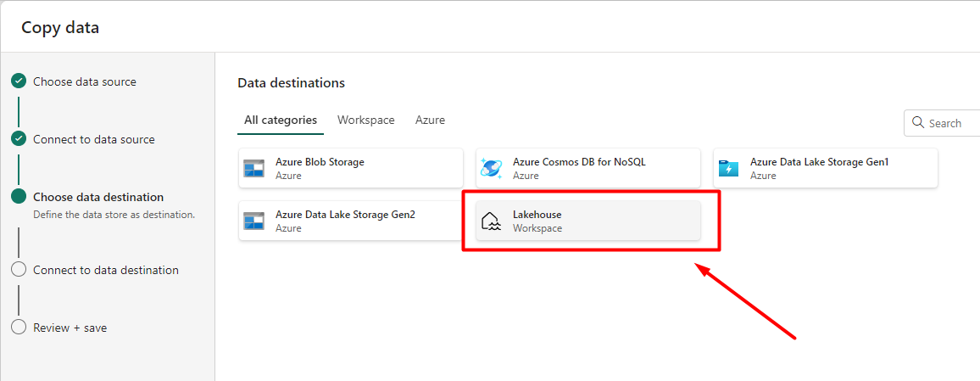The width and height of the screenshot is (980, 381).
Task: Click the Azure Blob Storage icon
Action: point(254,168)
